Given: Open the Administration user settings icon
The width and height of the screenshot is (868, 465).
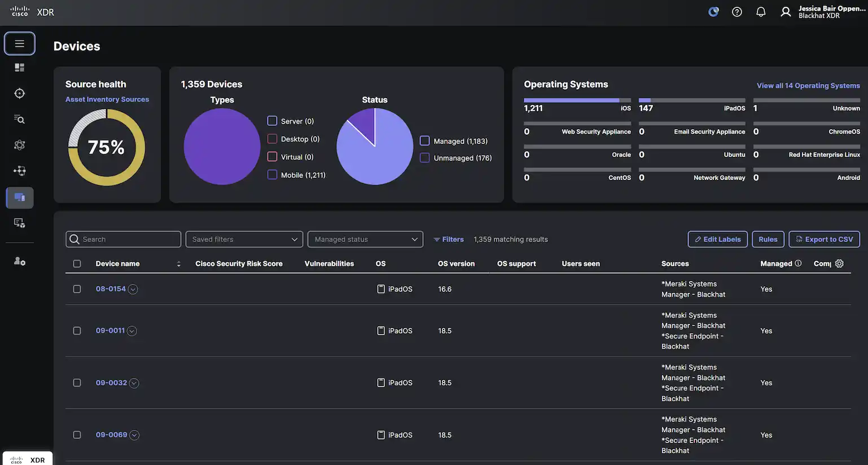Looking at the screenshot, I should coord(19,260).
